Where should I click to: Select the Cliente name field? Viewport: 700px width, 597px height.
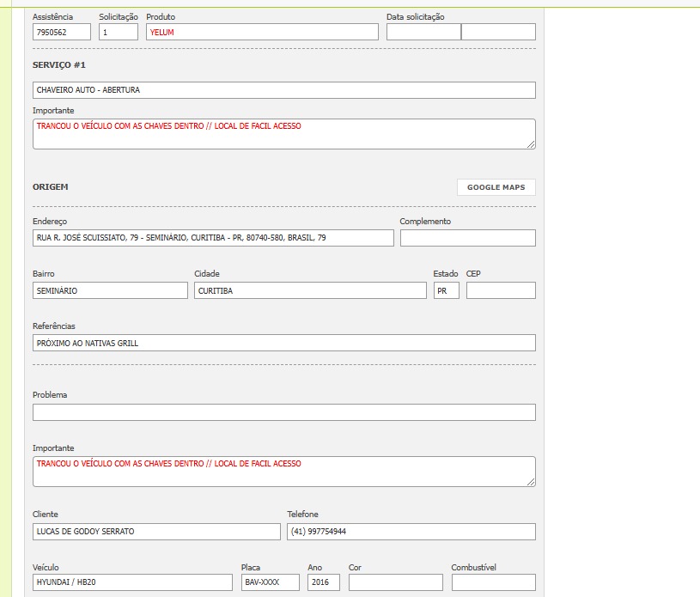156,532
